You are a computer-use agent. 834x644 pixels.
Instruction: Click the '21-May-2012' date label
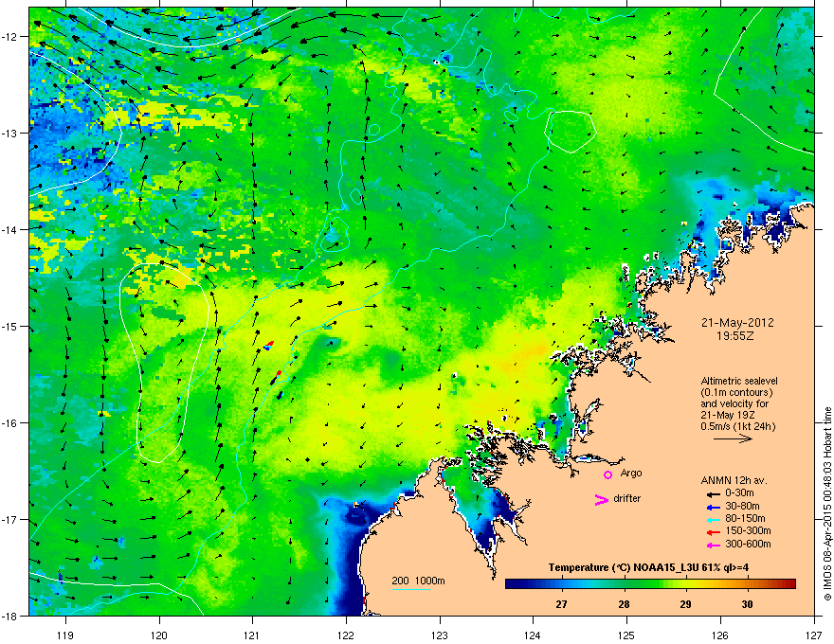(737, 323)
